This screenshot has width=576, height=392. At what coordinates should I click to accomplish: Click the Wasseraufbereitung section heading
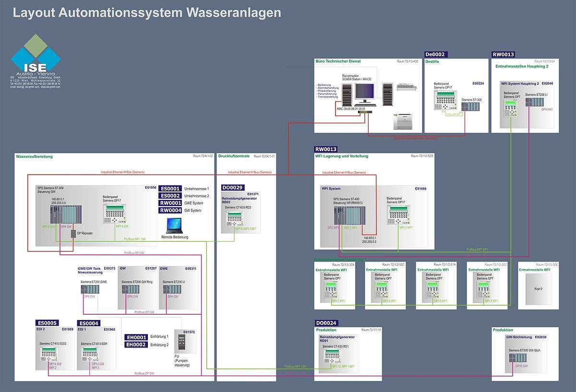click(x=34, y=156)
